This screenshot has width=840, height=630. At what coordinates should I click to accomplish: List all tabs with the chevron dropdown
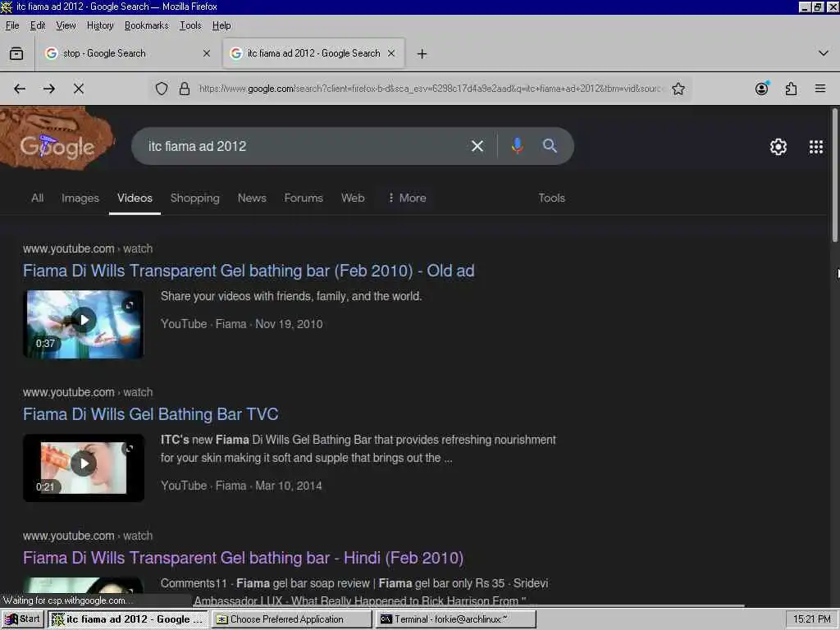824,53
